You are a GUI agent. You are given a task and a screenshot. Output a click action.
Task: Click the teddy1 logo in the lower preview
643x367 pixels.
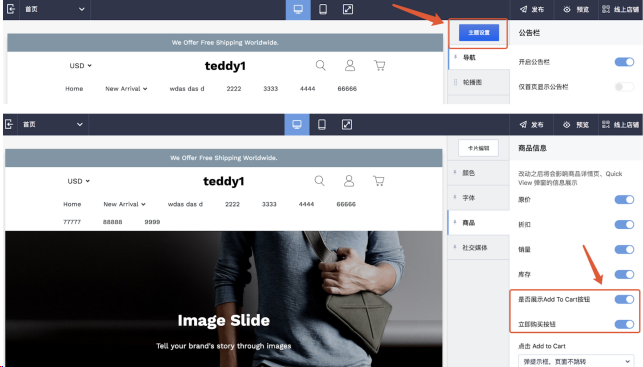[223, 181]
